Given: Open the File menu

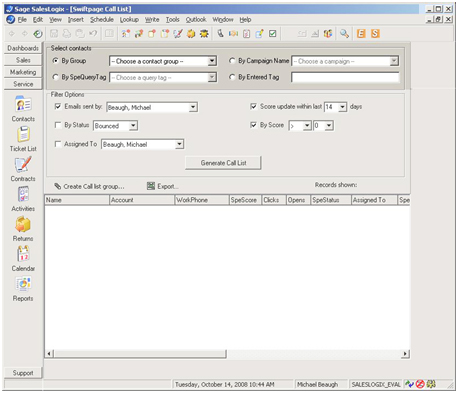Looking at the screenshot, I should click(x=22, y=20).
